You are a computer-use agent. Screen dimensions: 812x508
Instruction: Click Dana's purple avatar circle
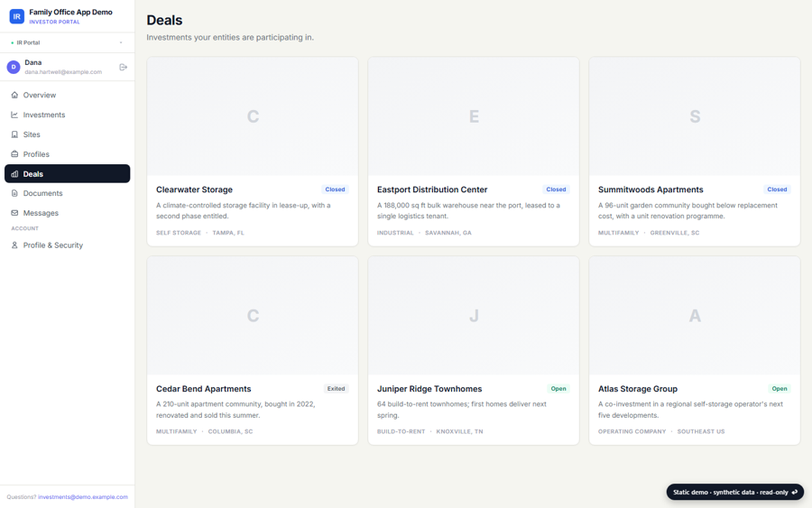coord(14,67)
